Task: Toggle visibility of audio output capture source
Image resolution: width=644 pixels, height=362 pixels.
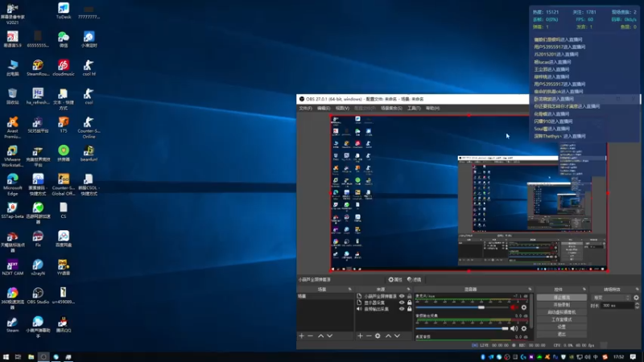Action: tap(402, 309)
